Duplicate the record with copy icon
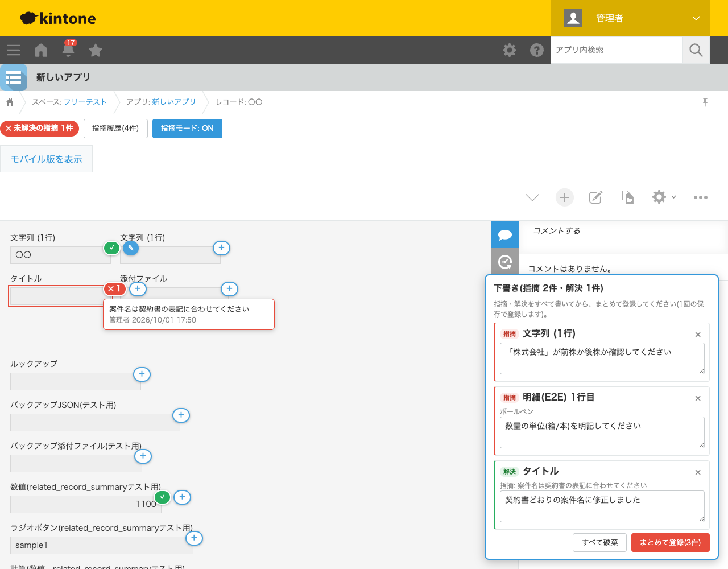 click(x=628, y=197)
